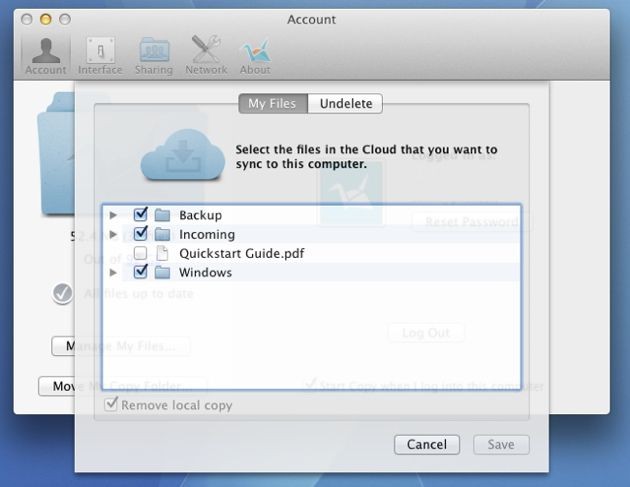Click the Backup folder icon
Viewport: 630px width, 487px height.
pos(162,215)
